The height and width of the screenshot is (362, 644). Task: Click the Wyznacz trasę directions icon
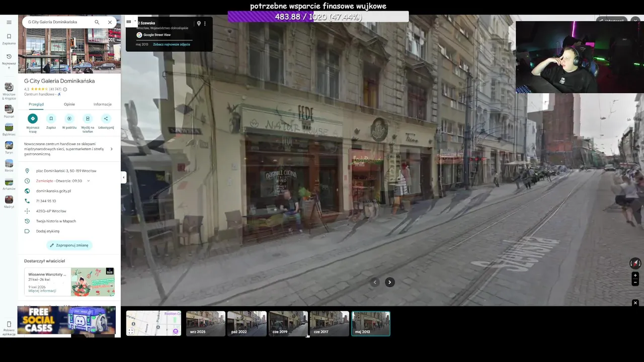click(33, 119)
